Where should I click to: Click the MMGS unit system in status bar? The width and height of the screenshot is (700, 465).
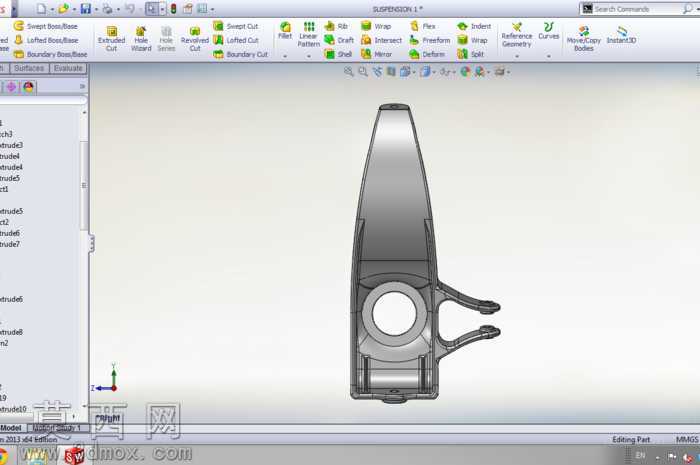pos(687,440)
